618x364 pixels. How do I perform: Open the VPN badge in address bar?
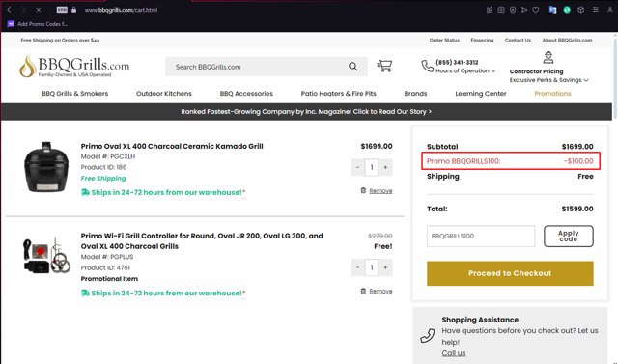pyautogui.click(x=62, y=10)
